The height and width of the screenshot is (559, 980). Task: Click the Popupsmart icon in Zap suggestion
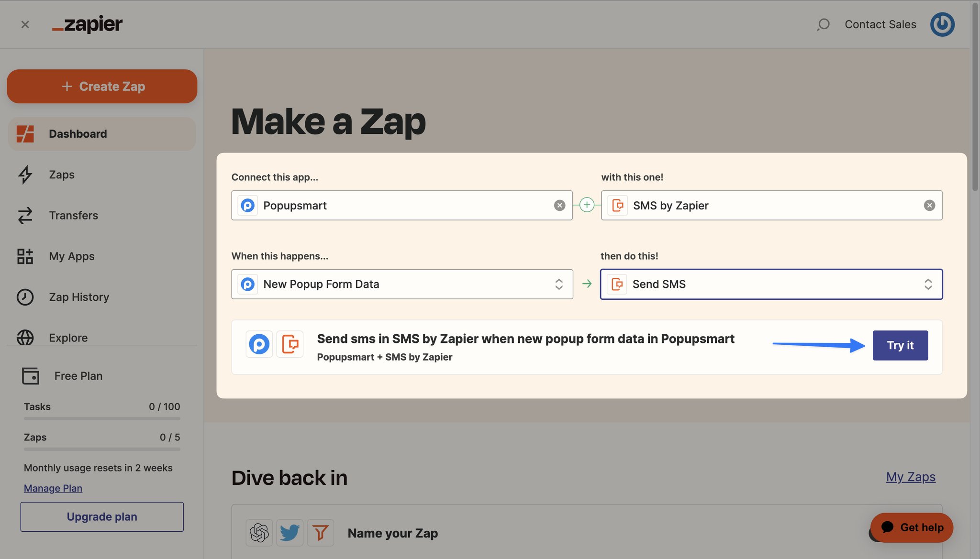[x=259, y=344]
